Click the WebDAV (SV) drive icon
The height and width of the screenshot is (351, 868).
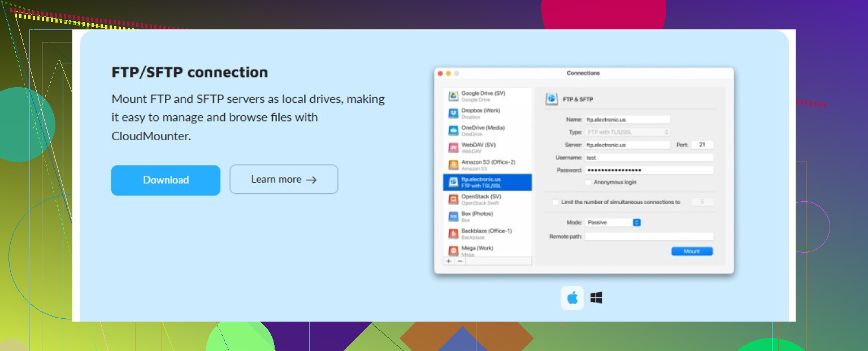point(453,148)
